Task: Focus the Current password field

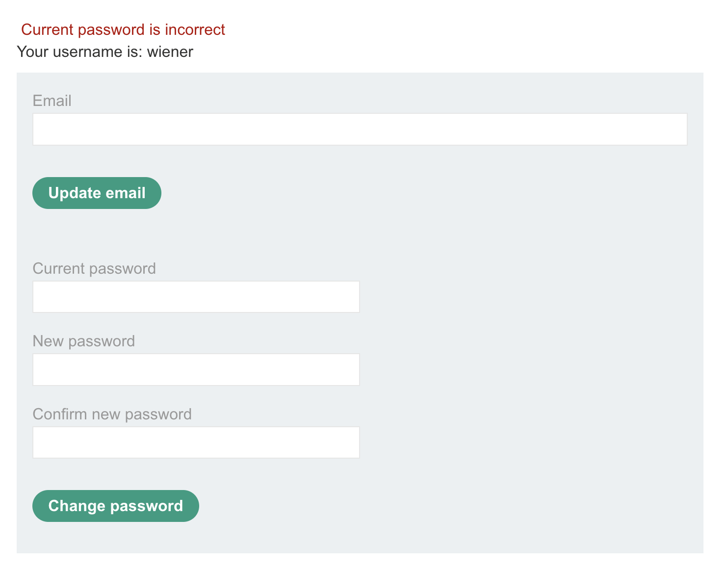Action: (x=196, y=297)
